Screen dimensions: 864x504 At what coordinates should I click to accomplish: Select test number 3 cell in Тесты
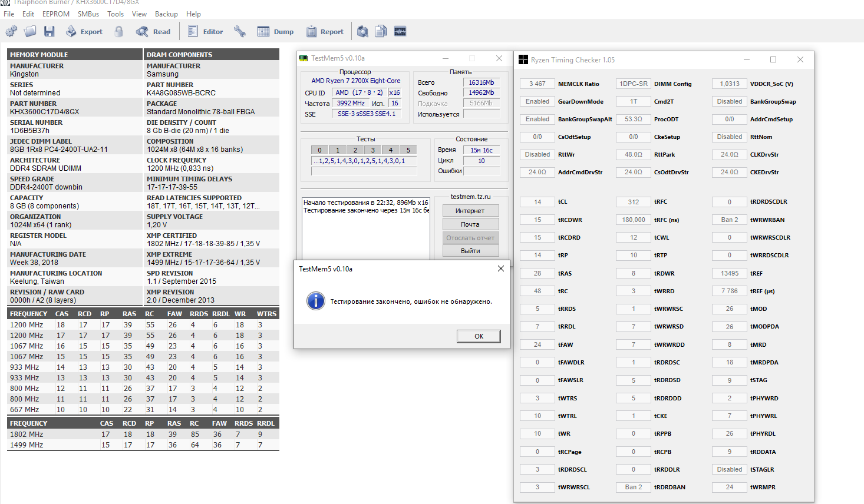(373, 150)
